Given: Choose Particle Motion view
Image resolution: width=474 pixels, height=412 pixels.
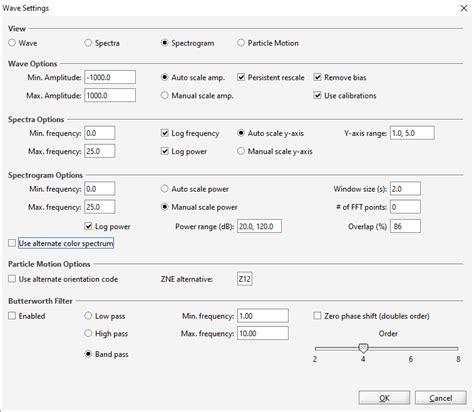Looking at the screenshot, I should pos(241,43).
